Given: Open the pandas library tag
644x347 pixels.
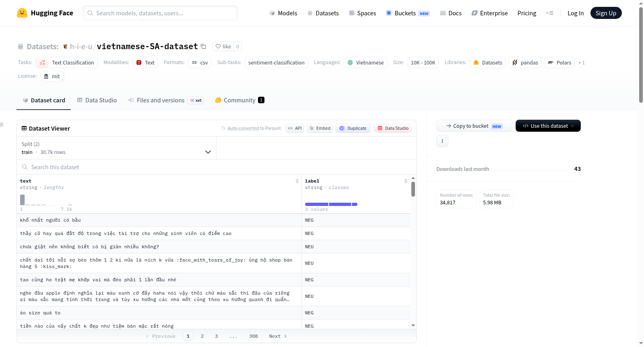Looking at the screenshot, I should 525,62.
